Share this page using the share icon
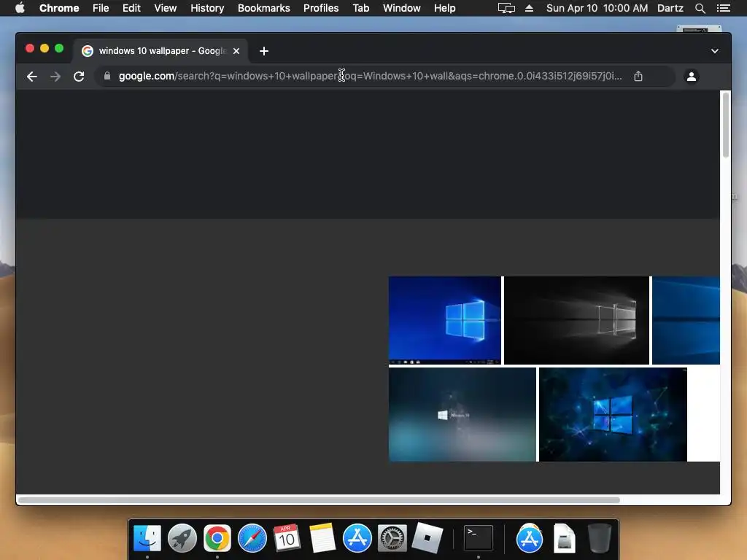Viewport: 747px width, 560px height. [x=638, y=76]
